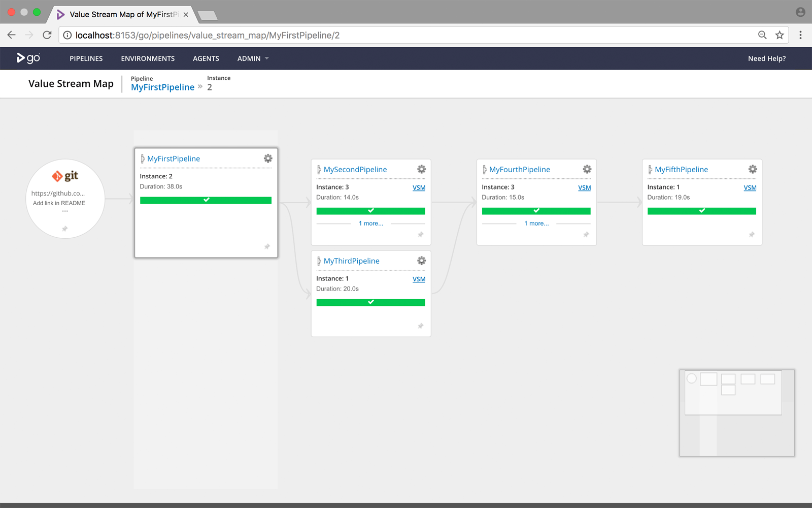The height and width of the screenshot is (508, 812).
Task: Click the github.co... URL text
Action: click(x=58, y=193)
